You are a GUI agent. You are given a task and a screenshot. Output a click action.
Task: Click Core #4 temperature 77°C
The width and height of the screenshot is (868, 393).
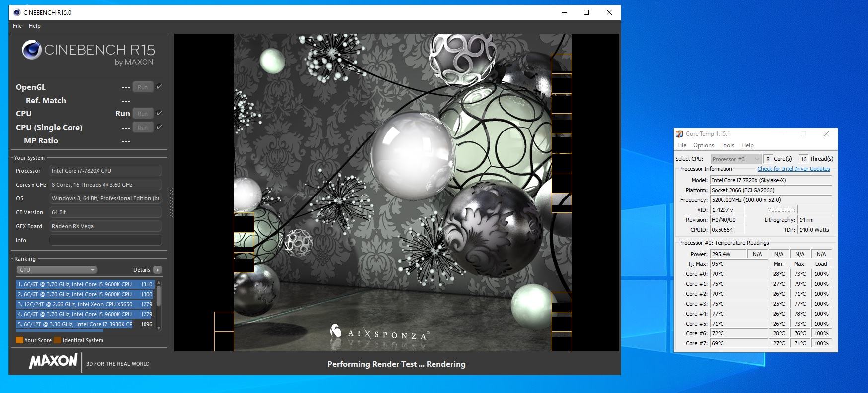739,314
